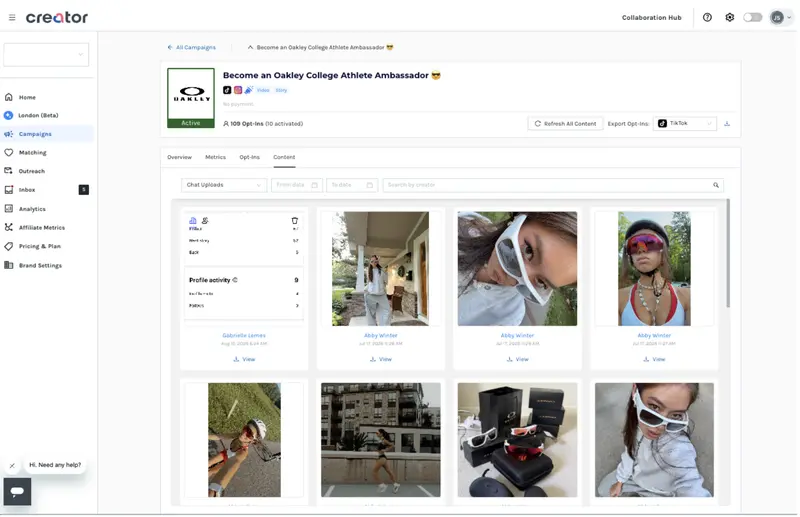The image size is (800, 517).
Task: Open the runner by building thumbnail
Action: 381,440
